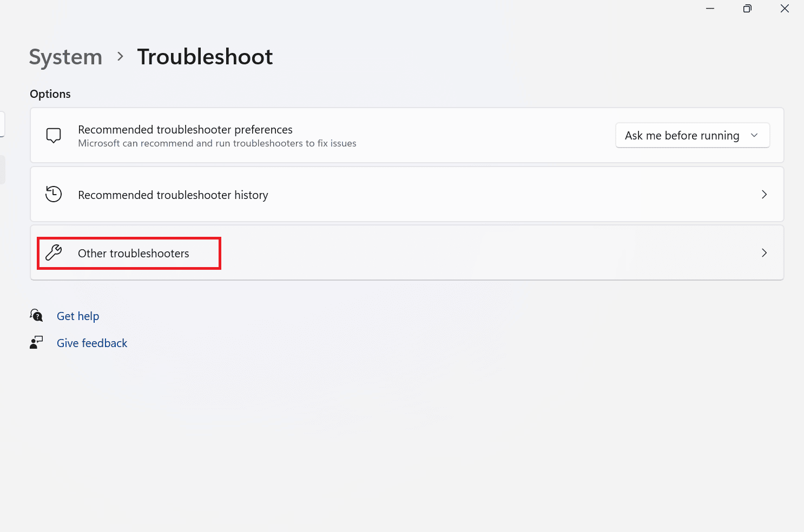Screen dimensions: 804x532
Task: Click the Troubleshoot page heading
Action: click(x=205, y=57)
